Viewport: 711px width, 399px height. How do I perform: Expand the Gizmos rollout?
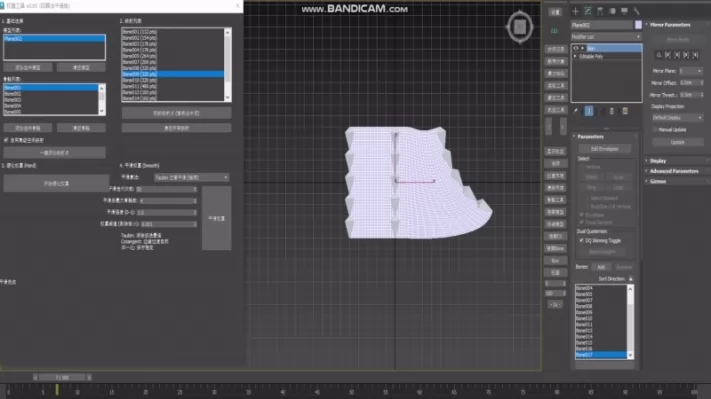tap(658, 181)
